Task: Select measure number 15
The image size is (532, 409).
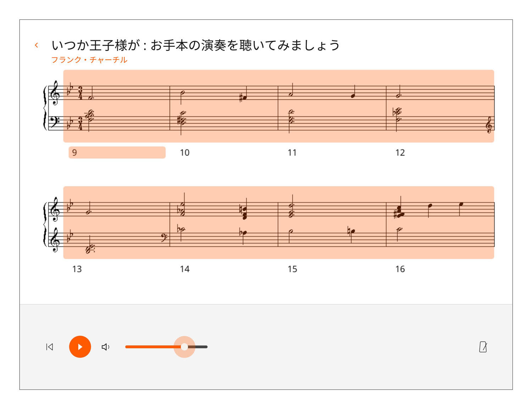Action: 292,269
